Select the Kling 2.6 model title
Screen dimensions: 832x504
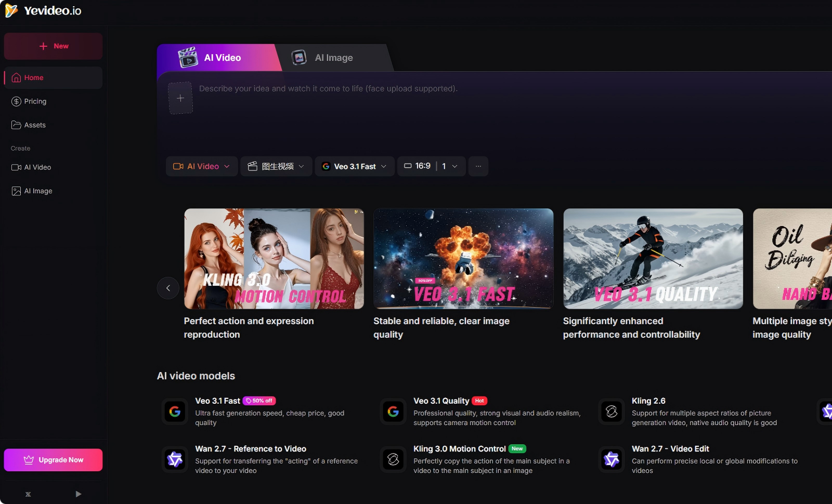click(648, 401)
